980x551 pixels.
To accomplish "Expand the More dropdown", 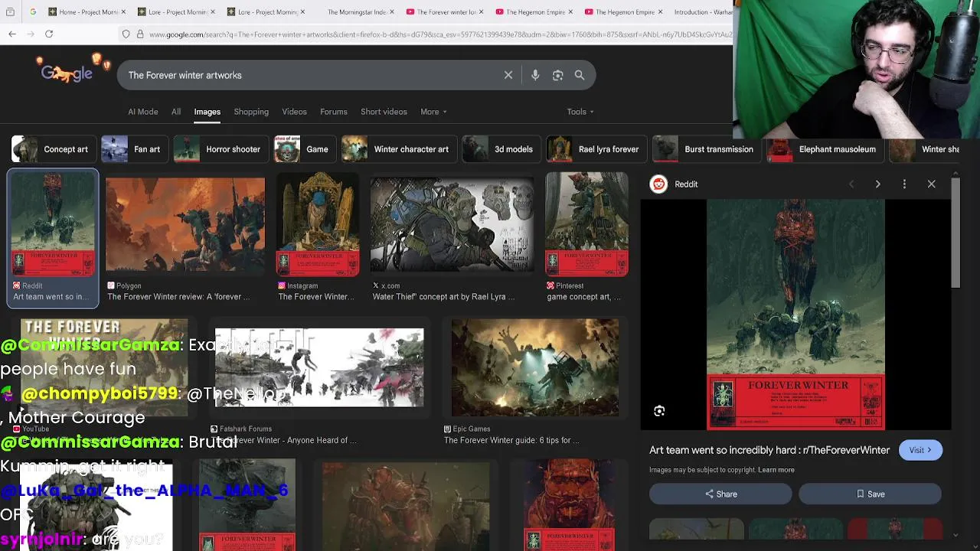I will [433, 112].
